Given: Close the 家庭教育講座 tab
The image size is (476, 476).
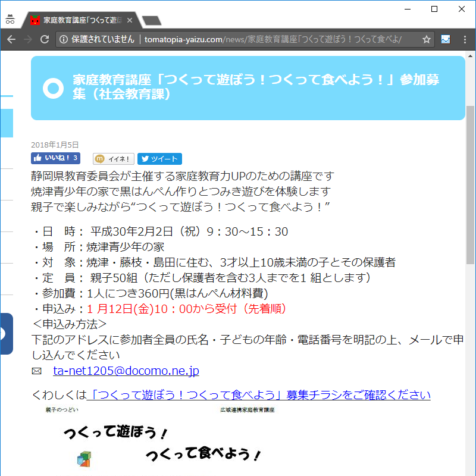Looking at the screenshot, I should coord(130,20).
